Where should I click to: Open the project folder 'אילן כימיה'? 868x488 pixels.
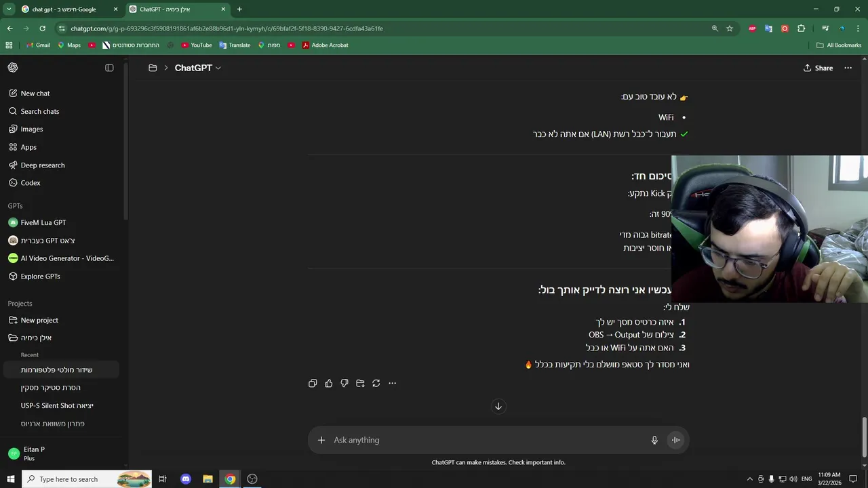(x=61, y=338)
